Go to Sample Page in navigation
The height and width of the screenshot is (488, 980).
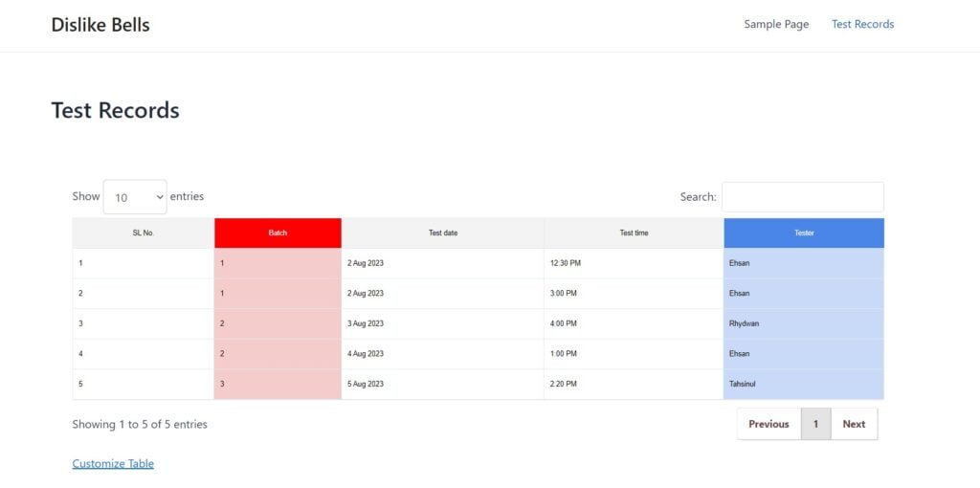pyautogui.click(x=776, y=24)
